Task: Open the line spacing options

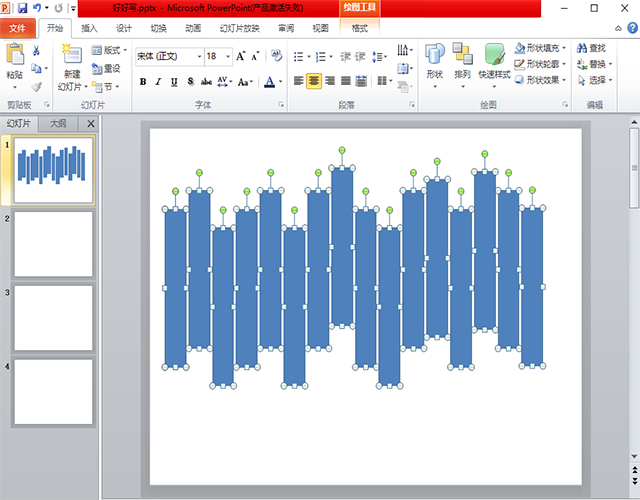Action: [x=379, y=56]
